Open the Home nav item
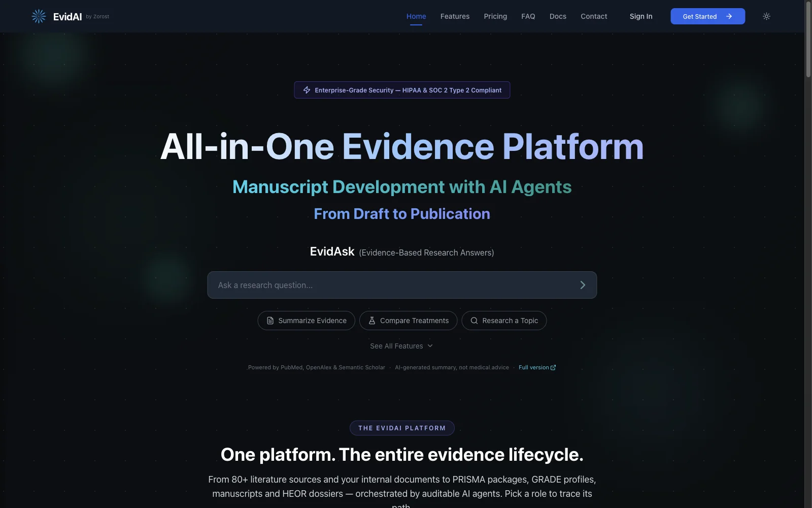Screen dimensions: 812x508 [x=416, y=16]
